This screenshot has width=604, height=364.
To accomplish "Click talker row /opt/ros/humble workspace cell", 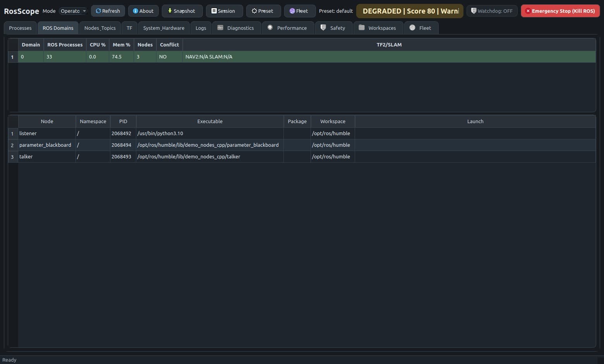I will [333, 157].
